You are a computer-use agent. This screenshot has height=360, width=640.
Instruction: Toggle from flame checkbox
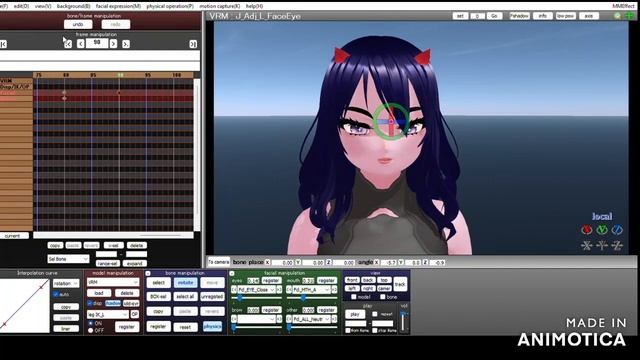[x=348, y=330]
